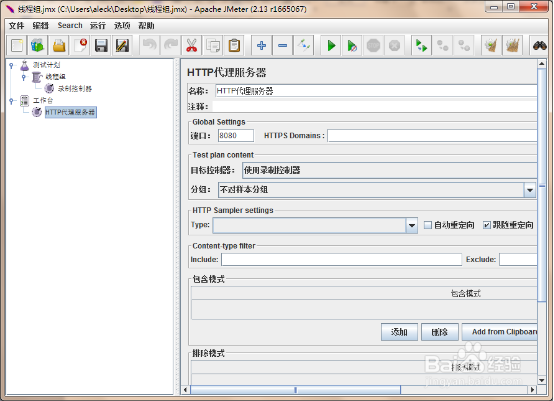Viewport: 554px width, 401px height.
Task: Click the HTTPS Domains input field
Action: 432,135
